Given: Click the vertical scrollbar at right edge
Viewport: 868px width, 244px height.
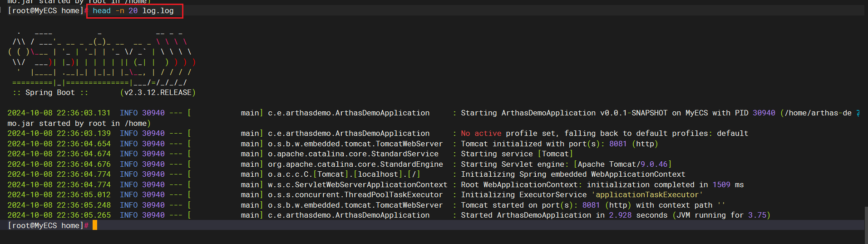Looking at the screenshot, I should [x=866, y=225].
